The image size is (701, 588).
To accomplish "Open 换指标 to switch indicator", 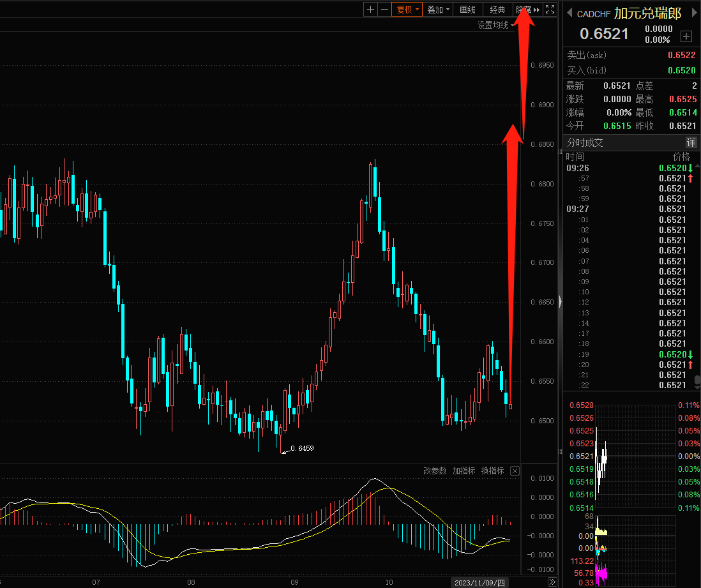I will (492, 471).
